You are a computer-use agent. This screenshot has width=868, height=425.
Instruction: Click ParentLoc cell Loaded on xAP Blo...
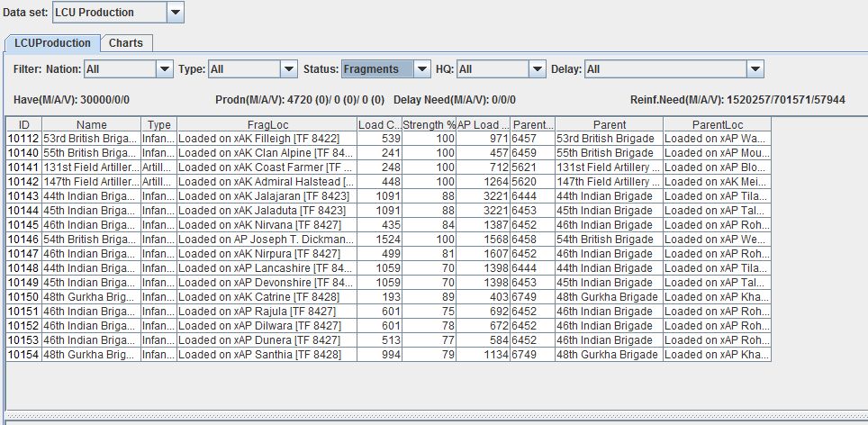[x=717, y=167]
